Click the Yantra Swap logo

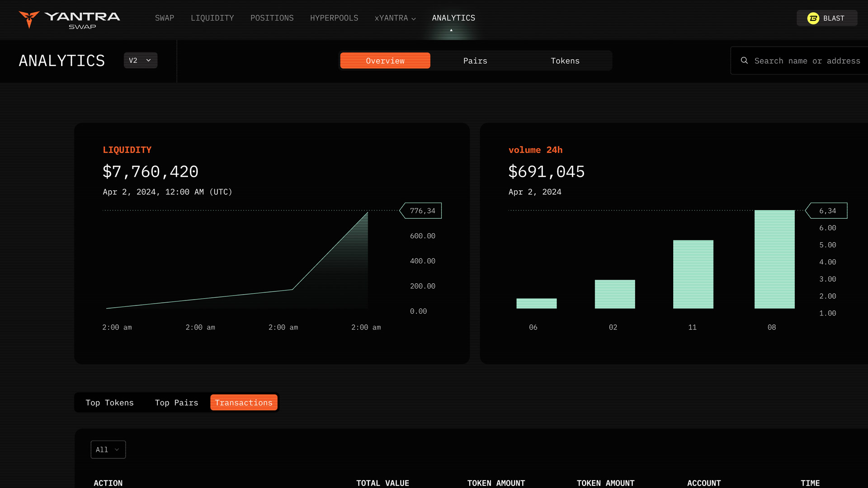coord(69,19)
